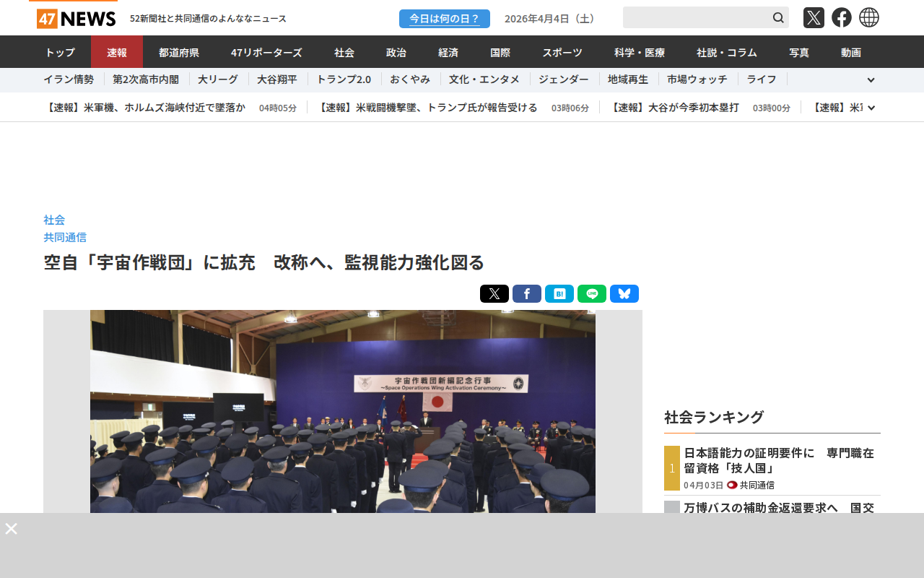
Task: Open the イラン情勢 topic link
Action: (x=69, y=79)
